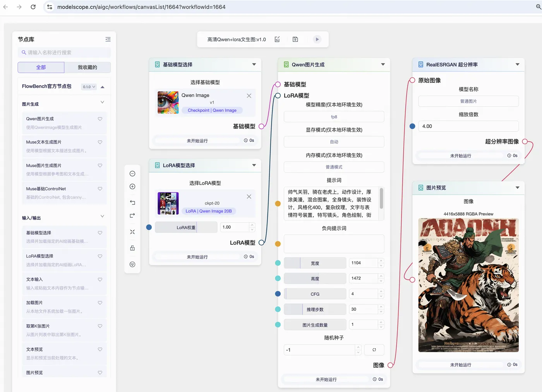Run the workflow with play button
542x392 pixels.
[317, 39]
